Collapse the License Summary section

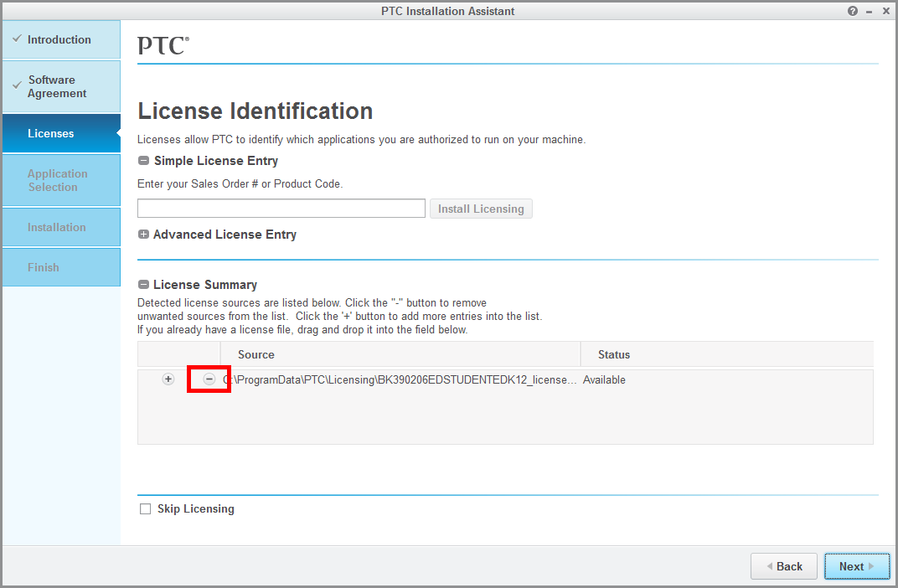[144, 285]
